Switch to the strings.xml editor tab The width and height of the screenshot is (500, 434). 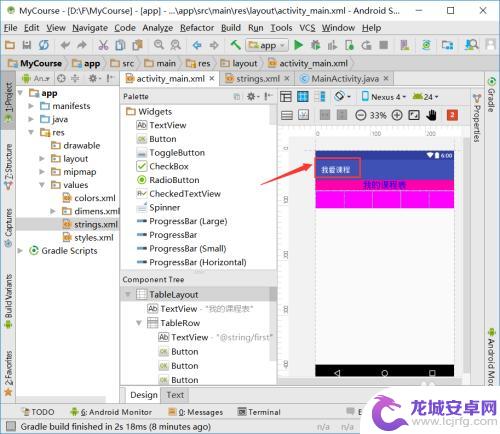[258, 79]
